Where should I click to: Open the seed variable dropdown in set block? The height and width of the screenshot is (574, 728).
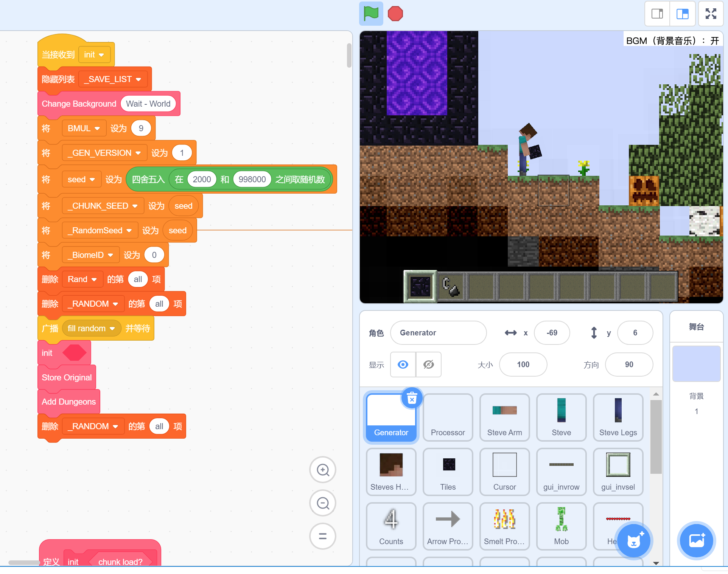pos(81,180)
